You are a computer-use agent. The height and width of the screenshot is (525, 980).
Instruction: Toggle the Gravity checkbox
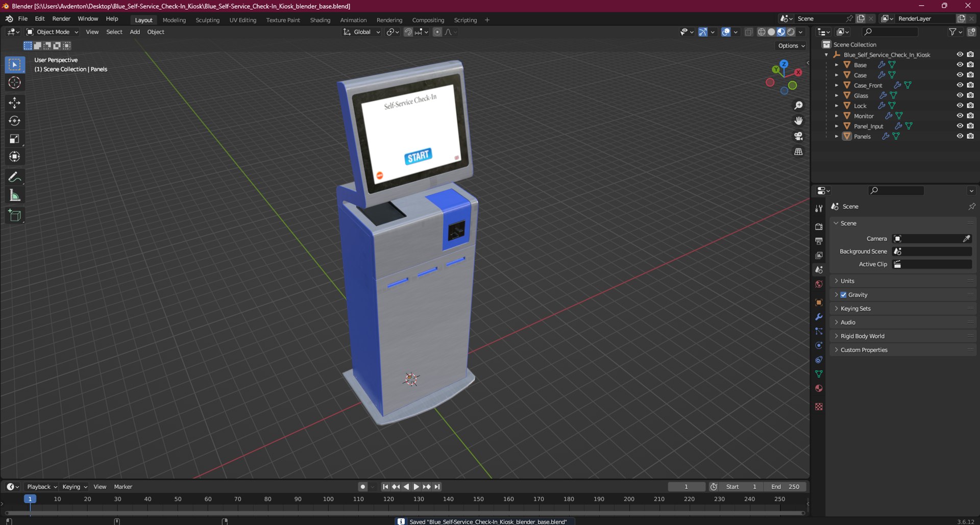pos(843,295)
